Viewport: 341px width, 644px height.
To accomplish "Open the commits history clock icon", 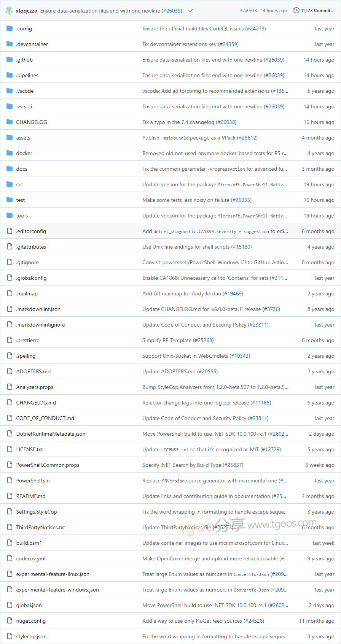I will pyautogui.click(x=296, y=11).
